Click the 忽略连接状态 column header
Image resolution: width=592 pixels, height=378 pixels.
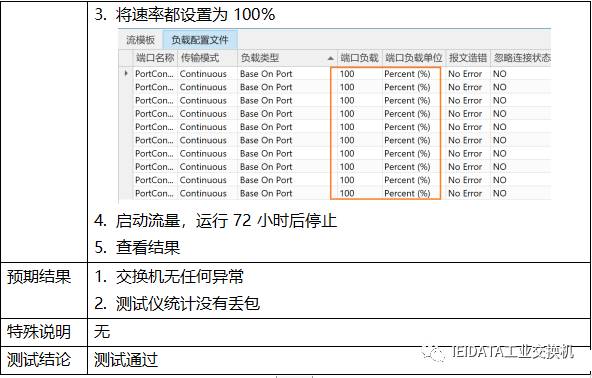pyautogui.click(x=521, y=58)
